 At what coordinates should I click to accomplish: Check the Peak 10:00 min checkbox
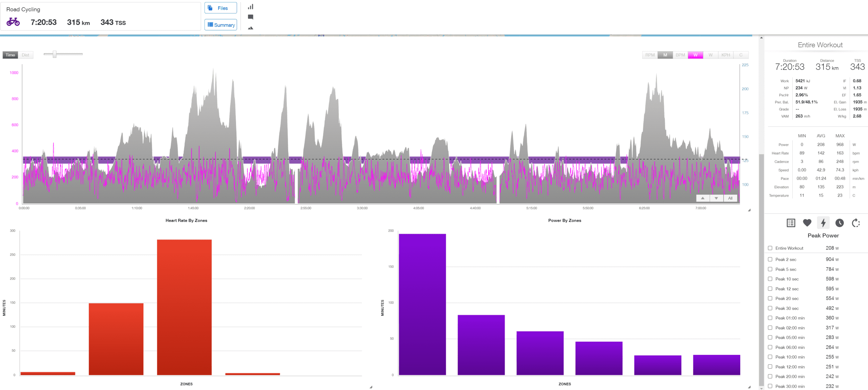(x=770, y=357)
